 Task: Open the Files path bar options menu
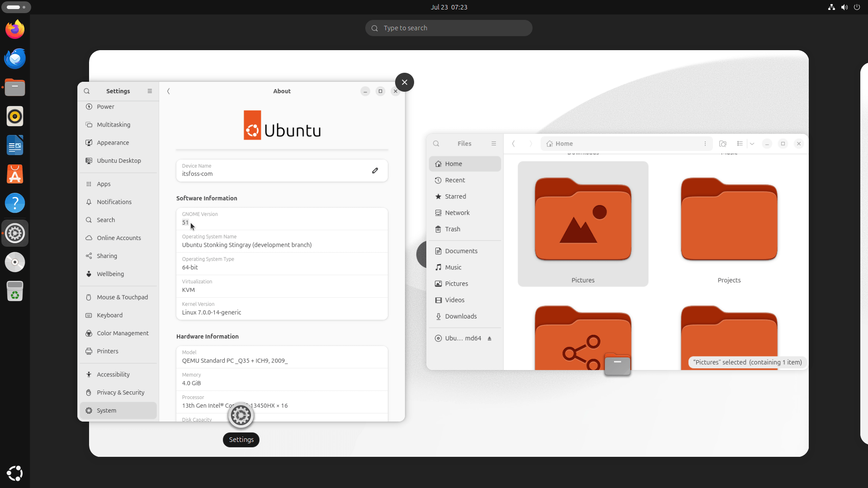point(705,144)
